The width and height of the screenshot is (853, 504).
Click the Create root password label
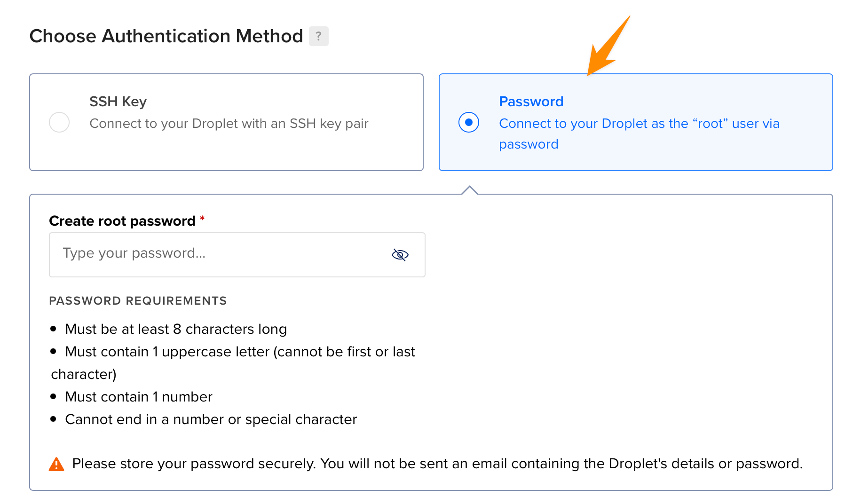tap(122, 221)
